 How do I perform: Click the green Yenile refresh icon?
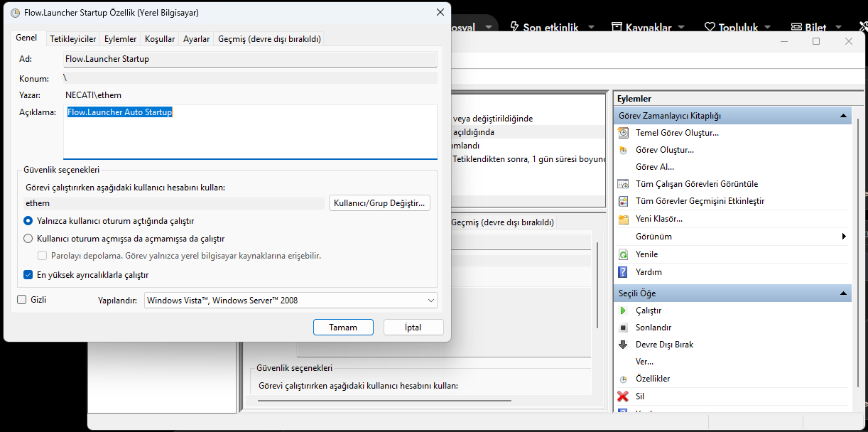pos(623,254)
